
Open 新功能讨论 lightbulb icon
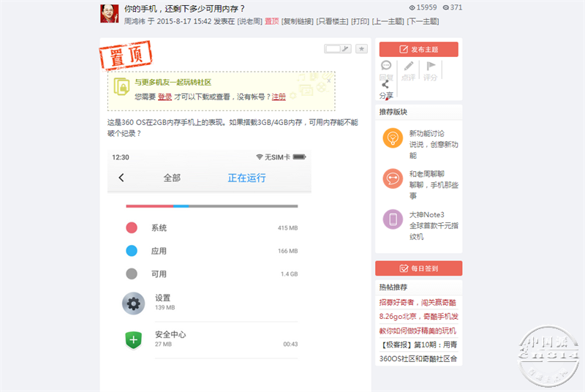tap(393, 138)
